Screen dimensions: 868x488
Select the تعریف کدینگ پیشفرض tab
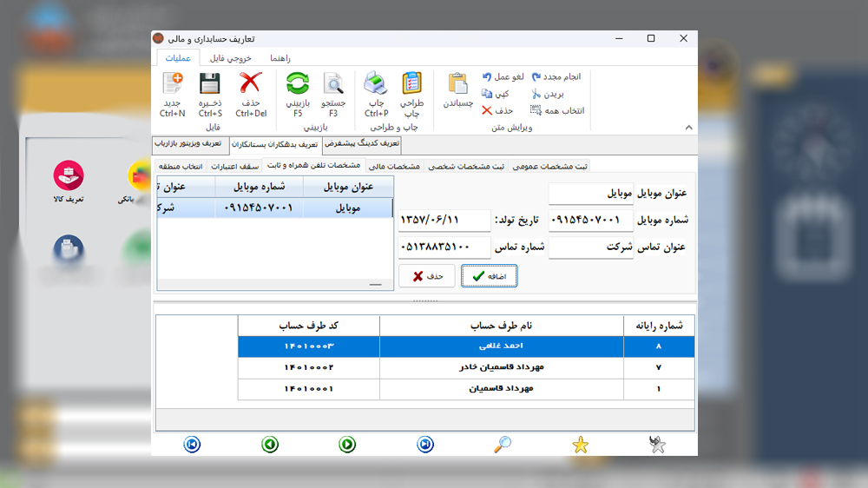[361, 144]
